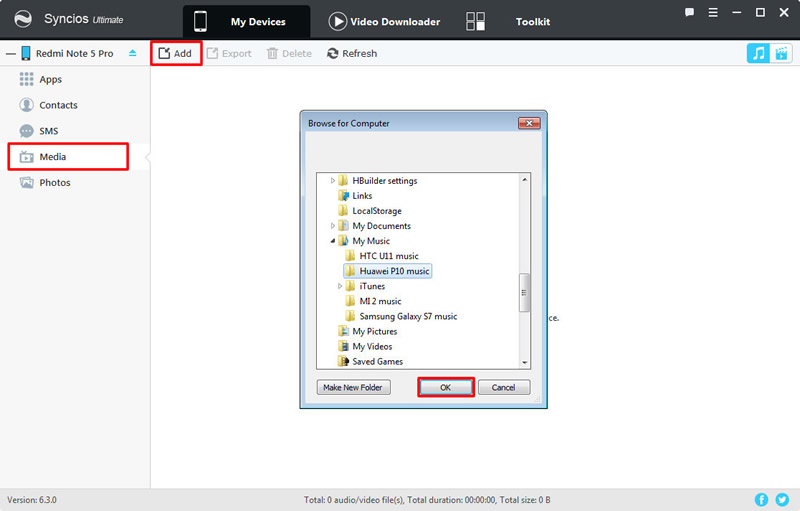Viewport: 800px width, 511px height.
Task: Collapse the Redmi Note 5 Pro device tree
Action: 11,54
